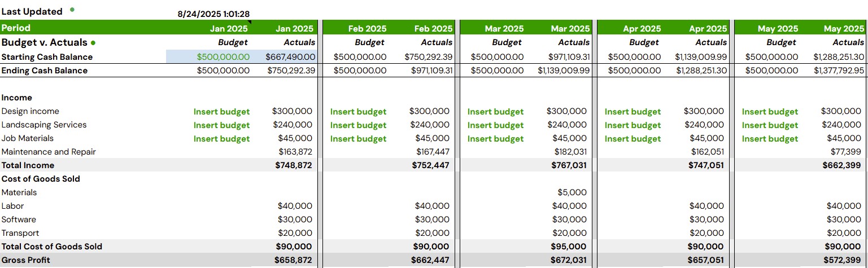Click Insert budget for Apr 2025 Design income
The image size is (868, 268).
[633, 112]
